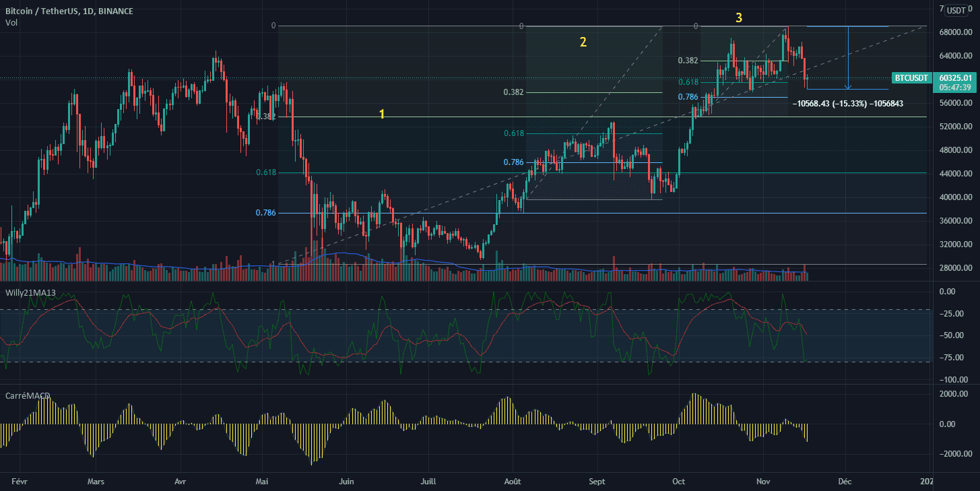This screenshot has width=980, height=491.
Task: Select the Vol indicator label
Action: point(11,23)
